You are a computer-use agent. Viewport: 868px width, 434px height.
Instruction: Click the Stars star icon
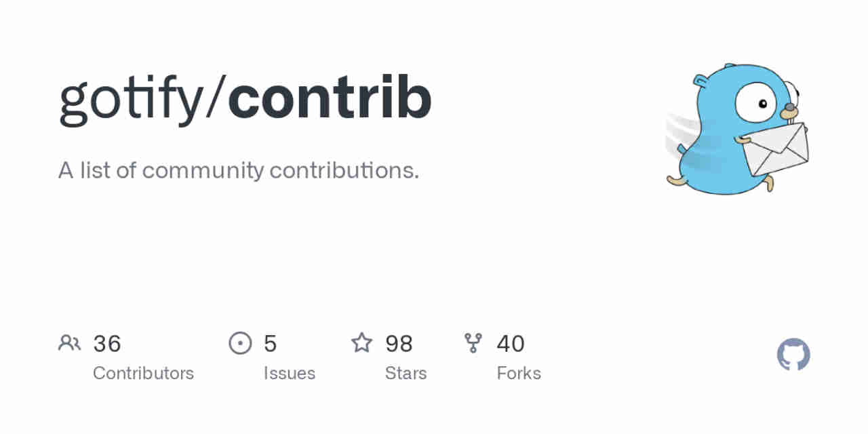361,343
